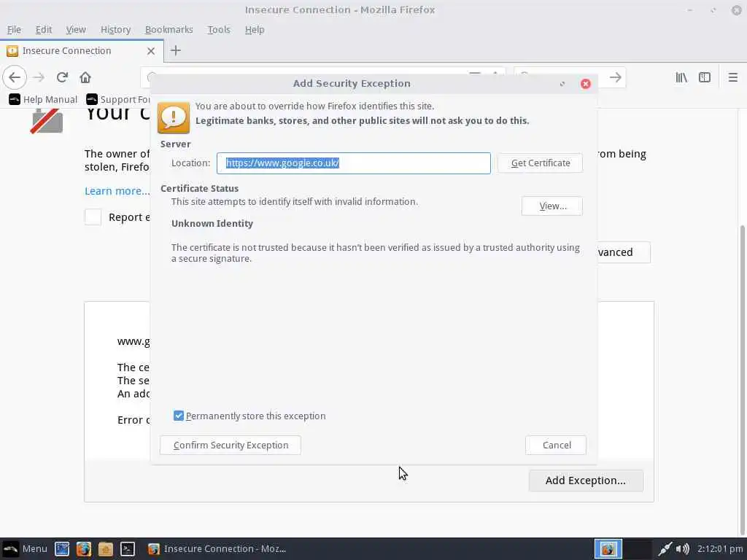
Task: Launch Firefox from the taskbar quick launcher
Action: click(84, 549)
